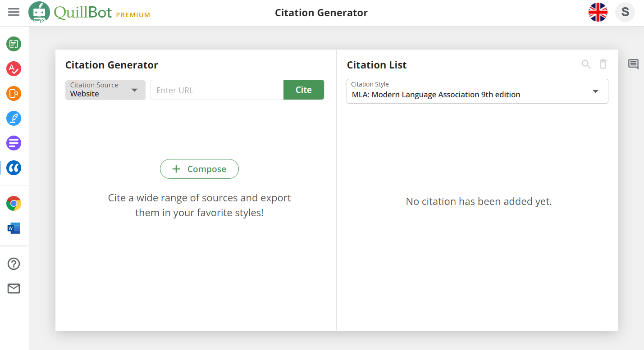Select the Grammar Checker tool
This screenshot has width=644, height=350.
tap(14, 69)
